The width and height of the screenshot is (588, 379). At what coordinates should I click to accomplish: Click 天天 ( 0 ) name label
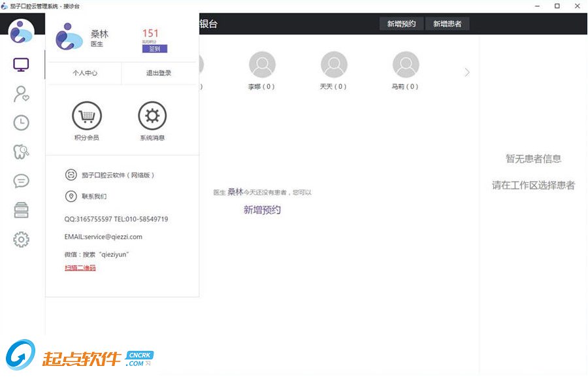click(x=333, y=87)
